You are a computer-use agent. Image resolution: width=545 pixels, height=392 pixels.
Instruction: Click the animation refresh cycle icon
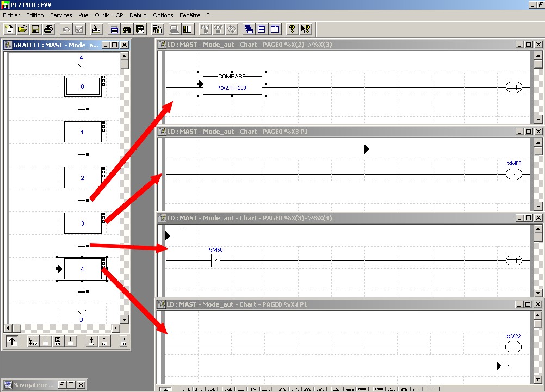click(x=232, y=29)
